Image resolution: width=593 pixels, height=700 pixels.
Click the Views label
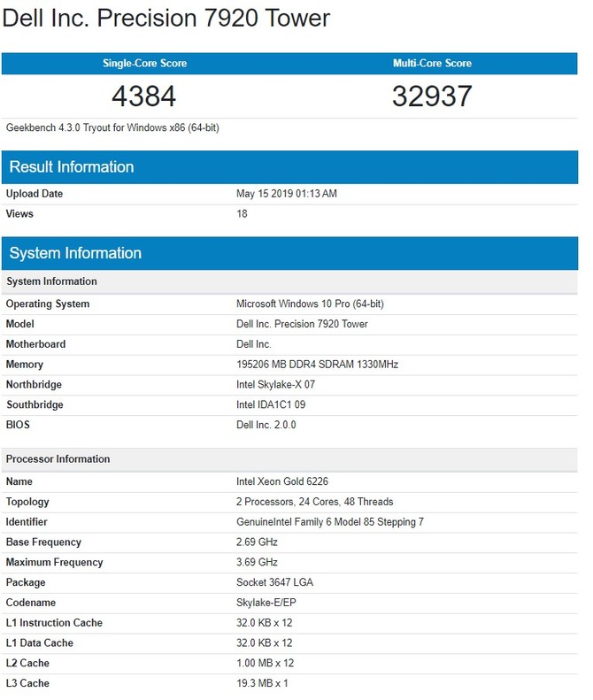coord(19,214)
